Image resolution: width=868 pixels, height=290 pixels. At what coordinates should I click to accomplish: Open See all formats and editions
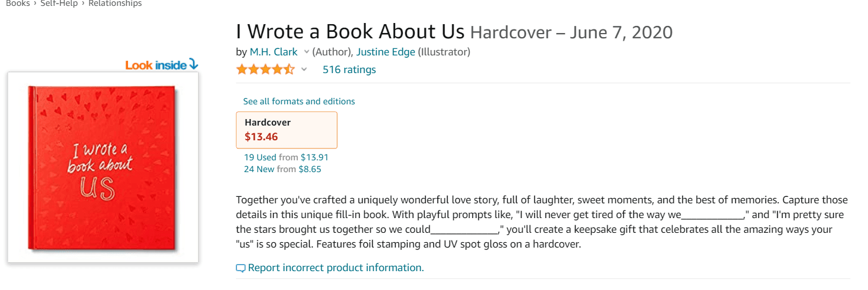click(x=299, y=101)
